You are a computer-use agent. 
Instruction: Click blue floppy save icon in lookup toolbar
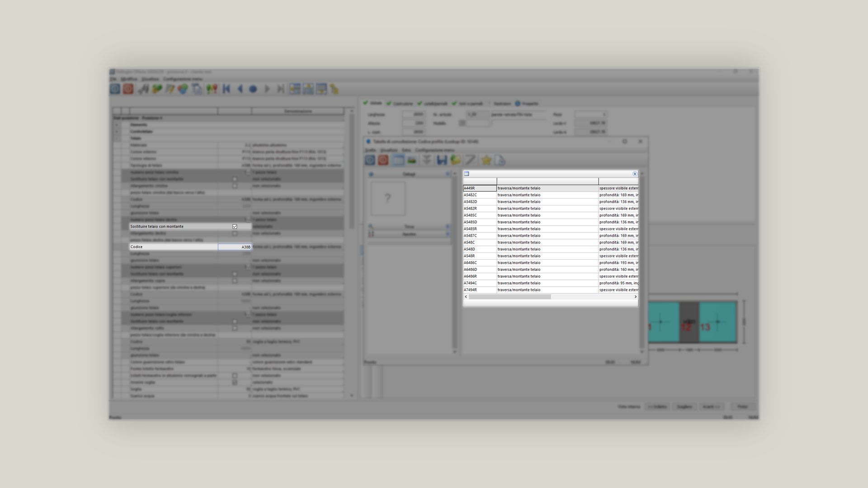click(442, 160)
